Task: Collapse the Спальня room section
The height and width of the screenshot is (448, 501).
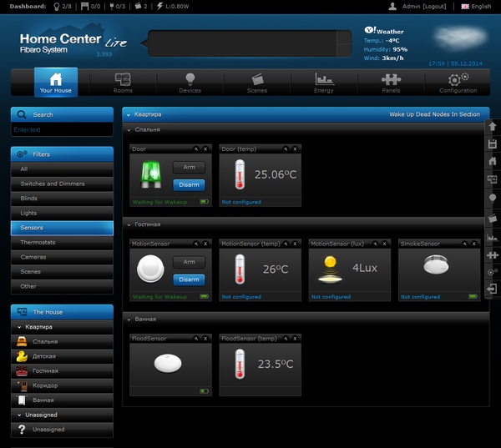Action: (129, 130)
